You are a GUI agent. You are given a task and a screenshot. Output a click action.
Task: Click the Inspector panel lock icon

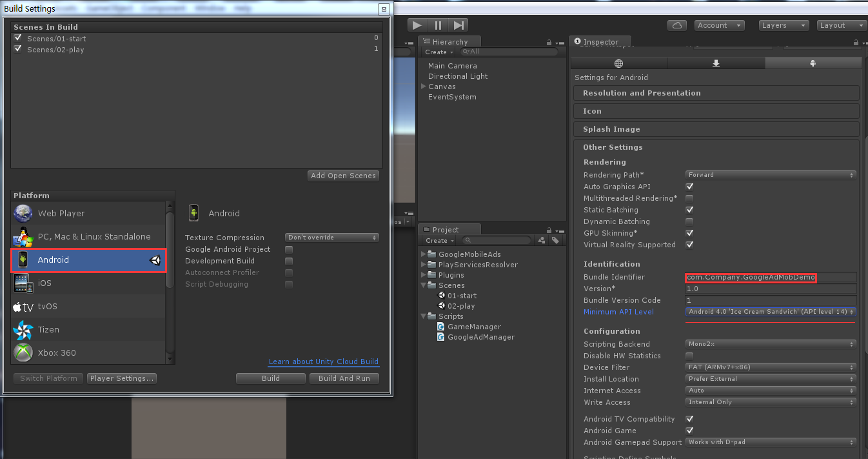855,42
